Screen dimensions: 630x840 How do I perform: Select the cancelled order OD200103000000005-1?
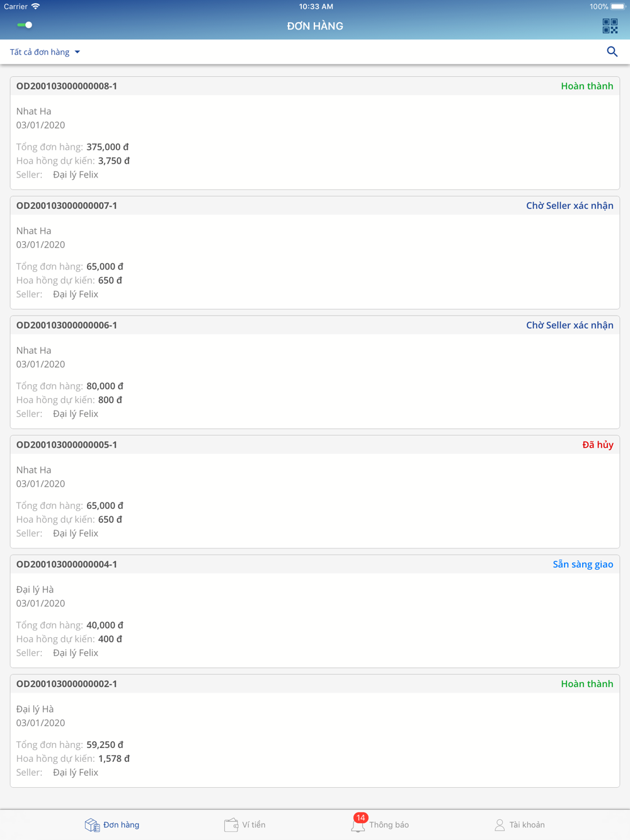pyautogui.click(x=315, y=492)
